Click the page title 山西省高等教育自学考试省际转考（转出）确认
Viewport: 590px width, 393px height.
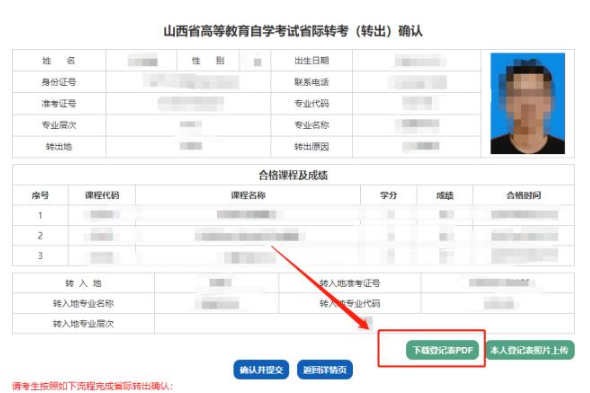pos(293,31)
